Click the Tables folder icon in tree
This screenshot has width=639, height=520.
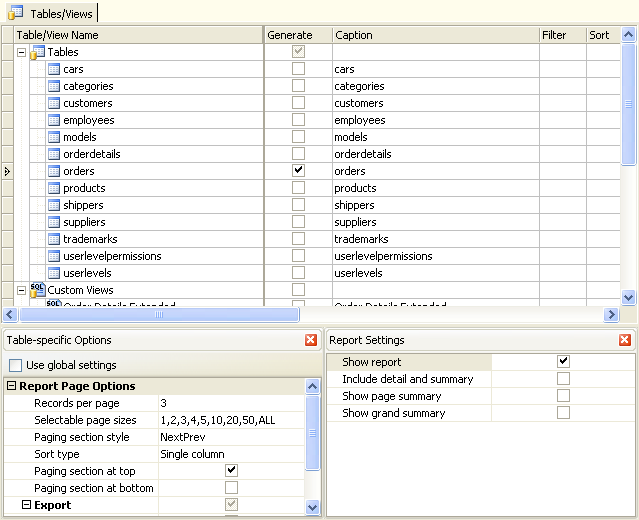(x=37, y=52)
